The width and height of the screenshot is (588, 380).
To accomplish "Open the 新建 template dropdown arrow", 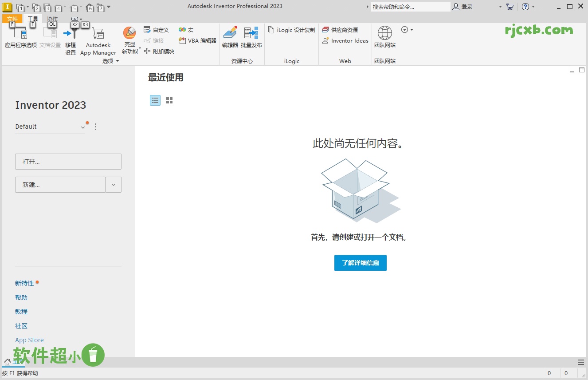I will click(x=114, y=185).
